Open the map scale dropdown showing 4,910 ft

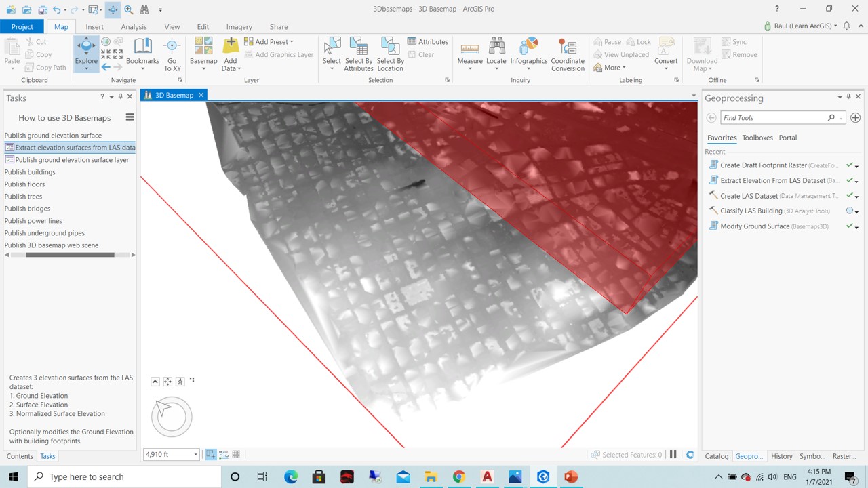pos(195,454)
